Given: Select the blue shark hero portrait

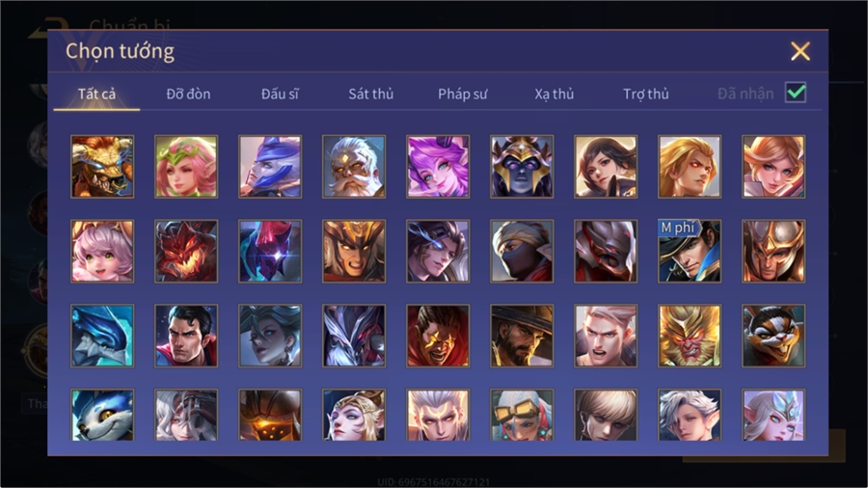Looking at the screenshot, I should 102,336.
